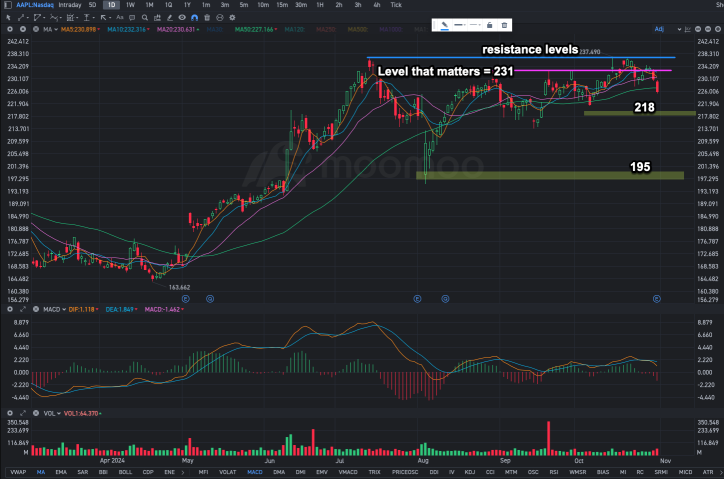Select the 'Level that matters = 231' annotation

click(446, 72)
